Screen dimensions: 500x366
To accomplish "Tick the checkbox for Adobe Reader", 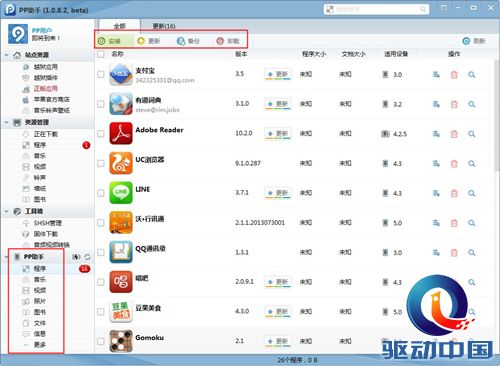I will point(101,134).
